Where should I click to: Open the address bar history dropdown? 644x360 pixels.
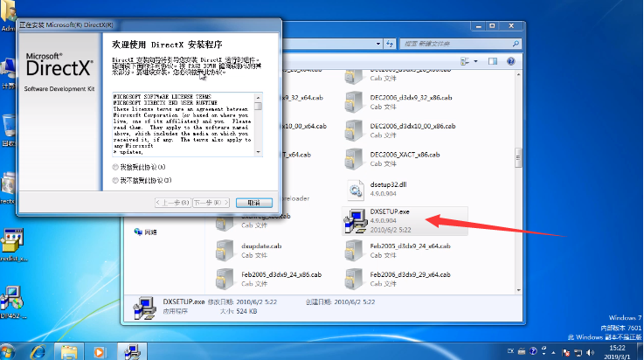377,44
